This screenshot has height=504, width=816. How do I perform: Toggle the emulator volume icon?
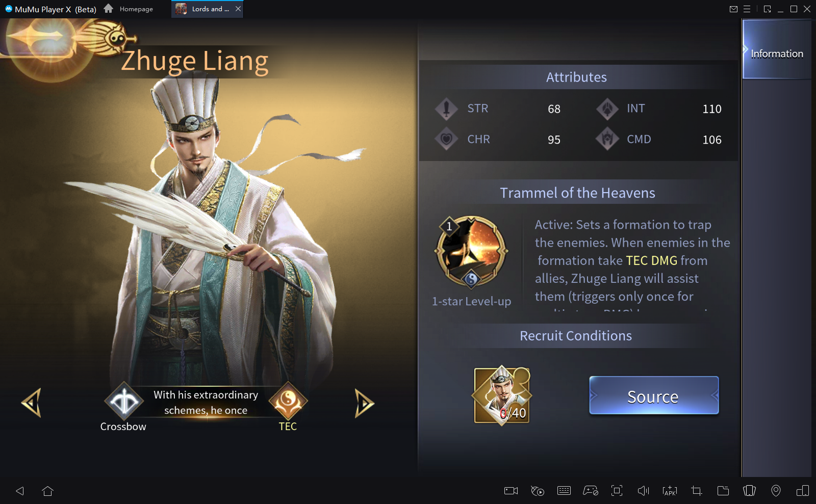point(644,491)
